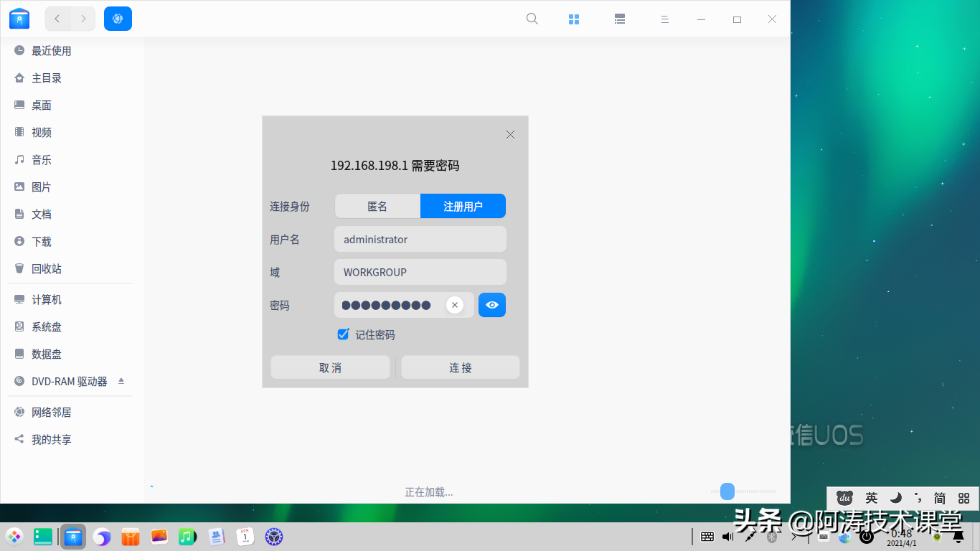Open the Album app from dock

point(159,536)
